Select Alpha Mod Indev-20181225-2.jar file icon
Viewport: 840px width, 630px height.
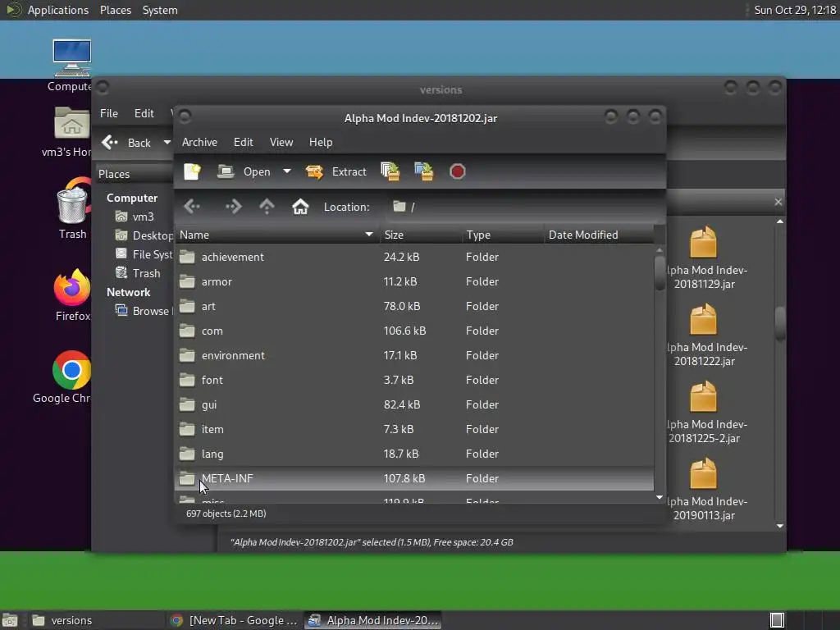point(703,396)
